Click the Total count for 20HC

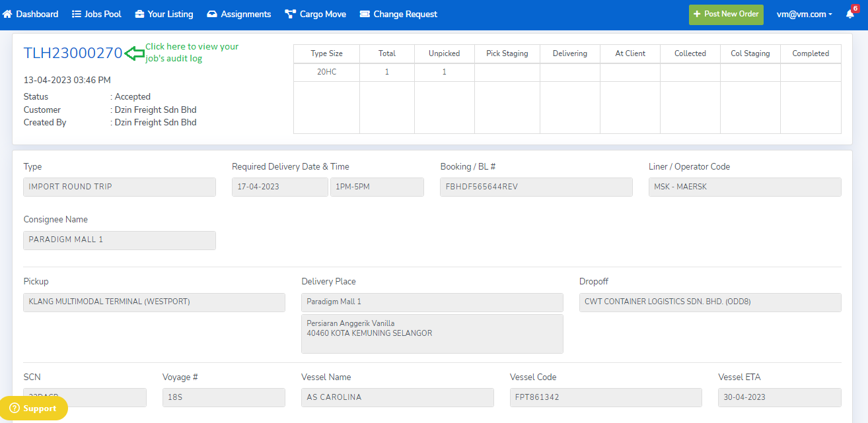(x=387, y=72)
